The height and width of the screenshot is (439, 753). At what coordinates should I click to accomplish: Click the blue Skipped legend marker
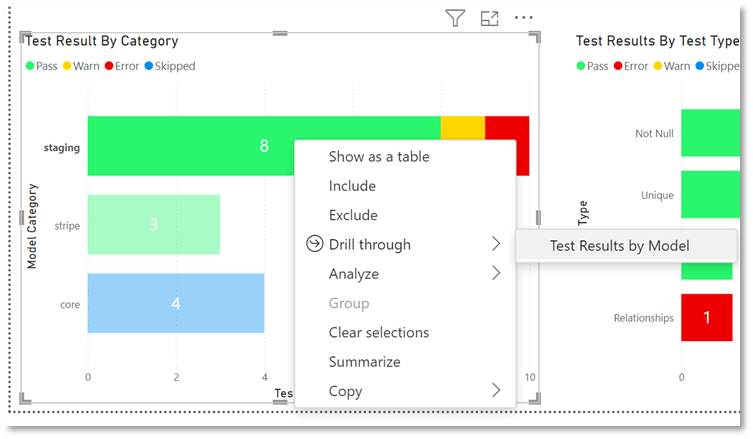(149, 66)
